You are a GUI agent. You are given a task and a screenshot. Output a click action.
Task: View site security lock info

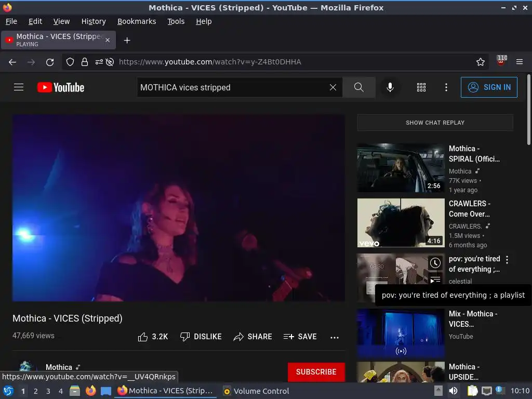(85, 62)
